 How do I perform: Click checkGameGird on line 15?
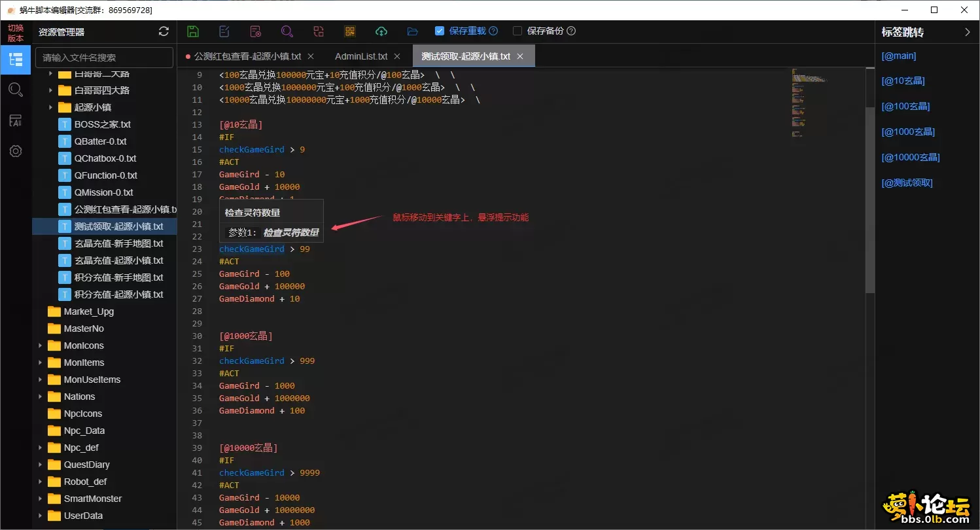click(x=252, y=150)
